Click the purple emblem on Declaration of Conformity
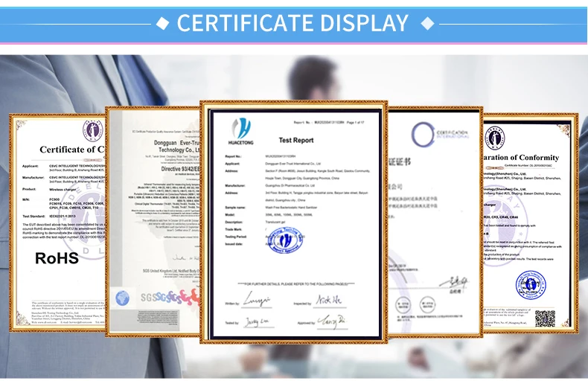 tap(495, 137)
